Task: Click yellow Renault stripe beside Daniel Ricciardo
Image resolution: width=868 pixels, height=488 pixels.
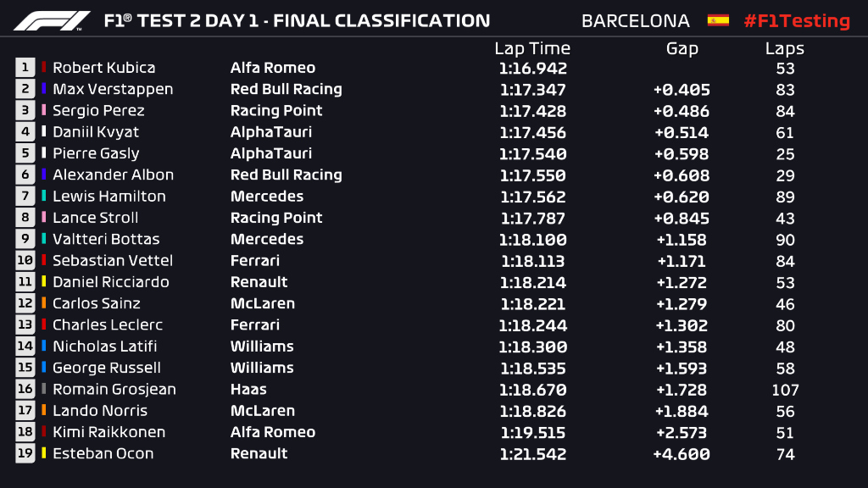Action: pos(44,281)
